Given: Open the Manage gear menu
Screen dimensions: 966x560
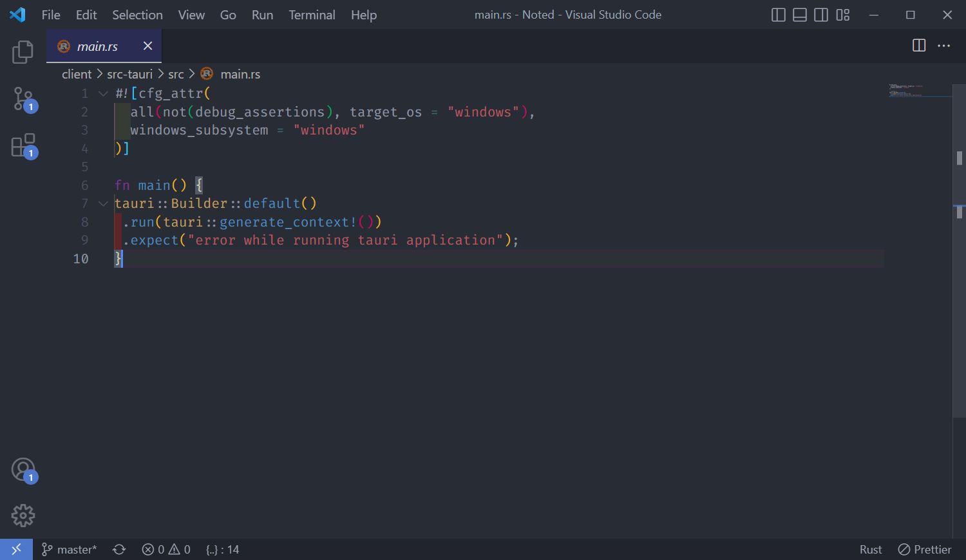Looking at the screenshot, I should tap(23, 516).
